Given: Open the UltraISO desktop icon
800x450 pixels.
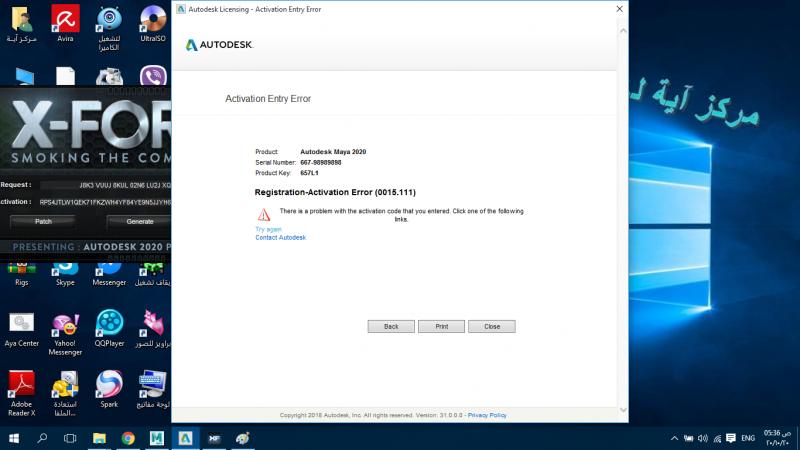Looking at the screenshot, I should click(153, 23).
